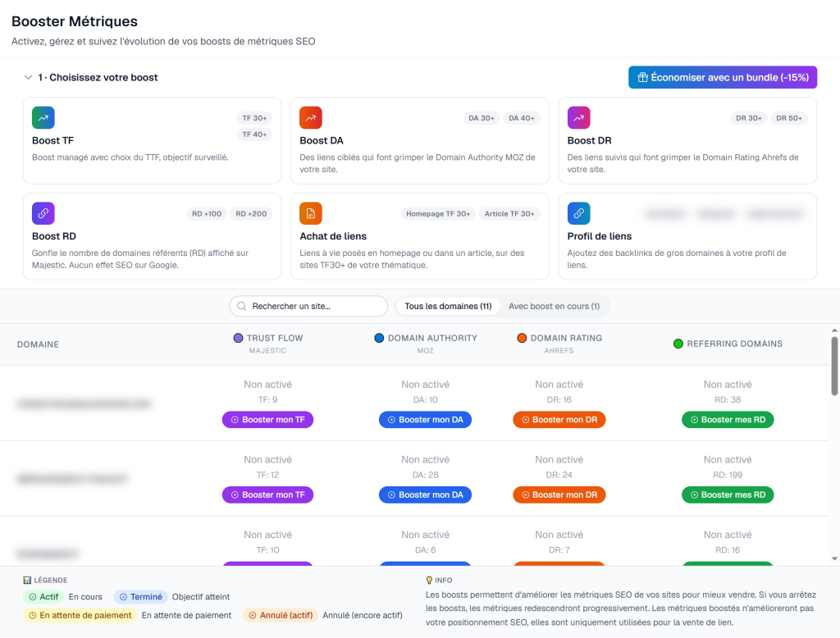The image size is (840, 638).
Task: Select the 'Tous les domaines (11)' tab
Action: (448, 307)
